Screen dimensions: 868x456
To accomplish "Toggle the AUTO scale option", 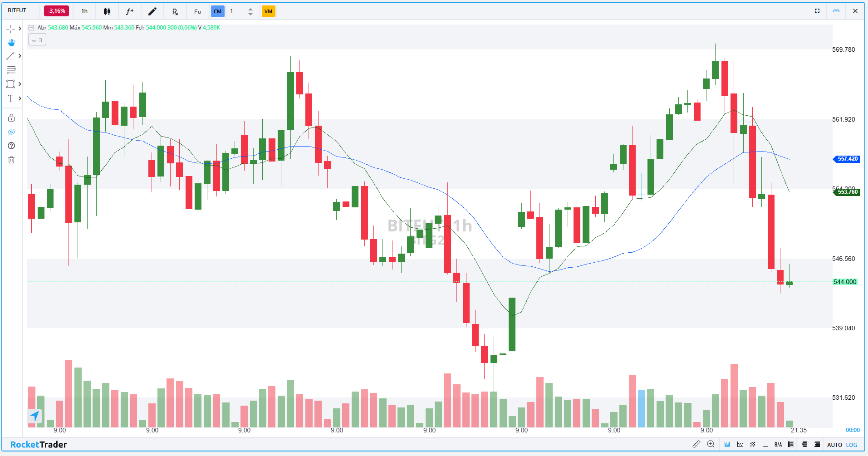I will point(834,445).
